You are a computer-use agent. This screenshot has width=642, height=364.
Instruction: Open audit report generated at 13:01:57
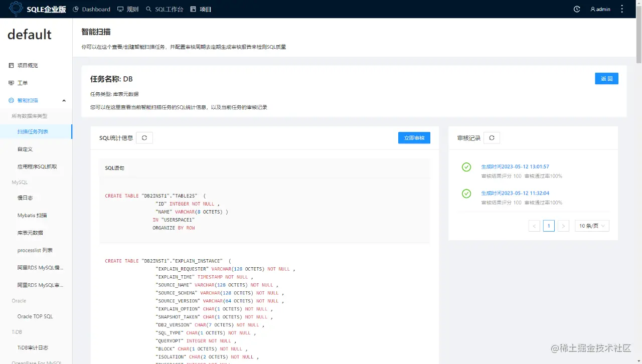[515, 166]
